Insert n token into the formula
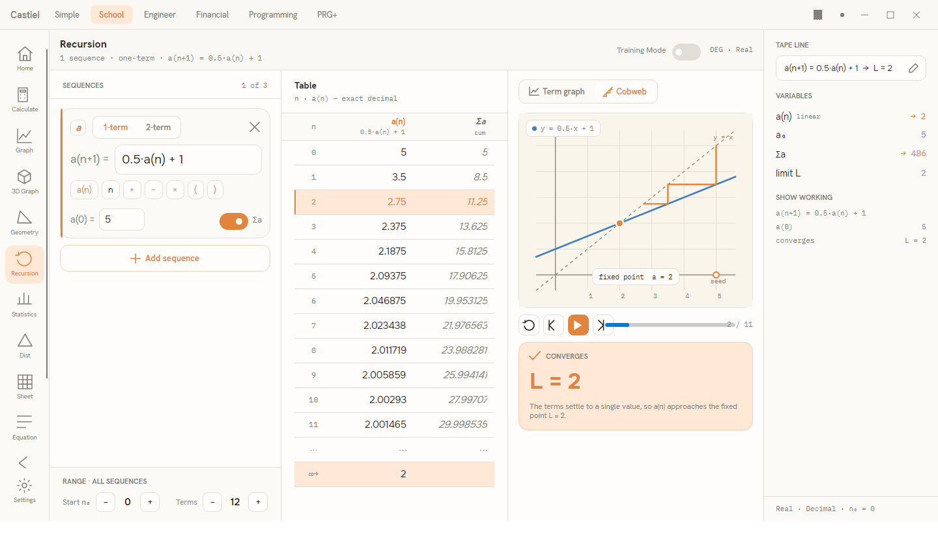The image size is (938, 560). pos(111,189)
